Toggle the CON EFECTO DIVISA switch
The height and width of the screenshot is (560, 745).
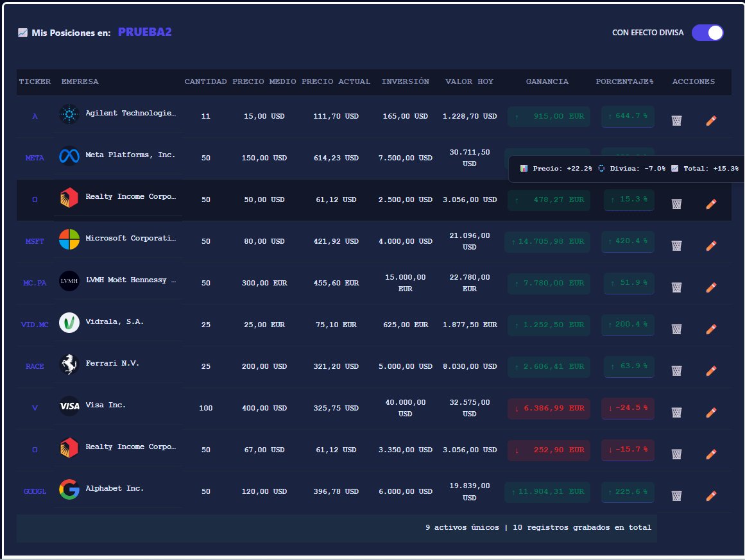point(708,33)
